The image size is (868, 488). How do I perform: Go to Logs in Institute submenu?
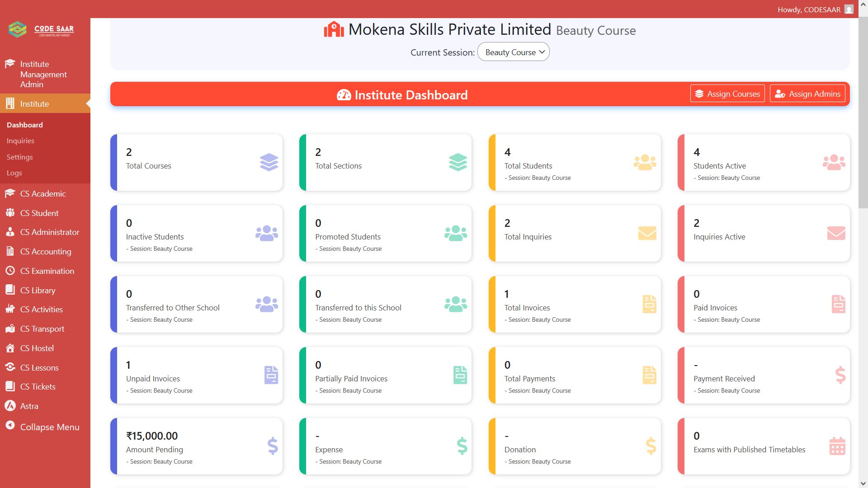click(14, 173)
